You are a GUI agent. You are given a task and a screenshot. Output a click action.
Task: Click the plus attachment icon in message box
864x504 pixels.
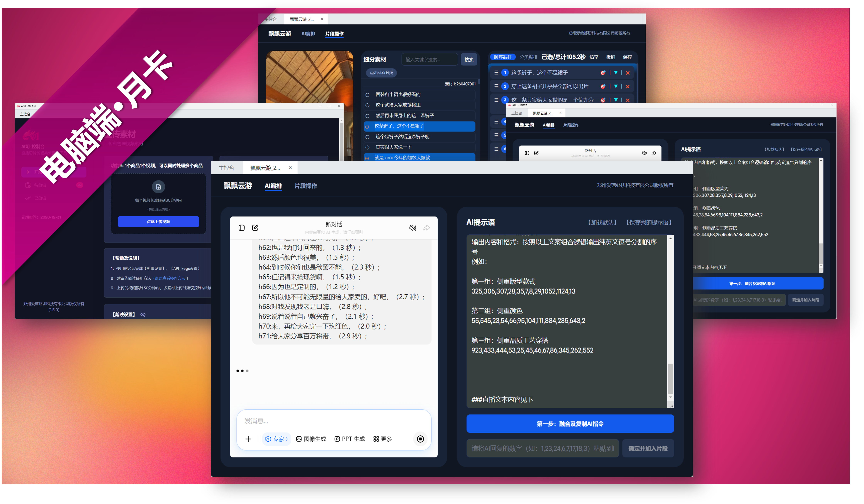pos(249,439)
